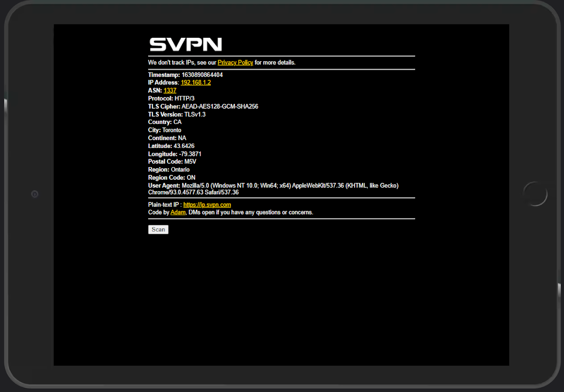This screenshot has height=392, width=564.
Task: Click the Postal Code M5V line
Action: tap(172, 162)
